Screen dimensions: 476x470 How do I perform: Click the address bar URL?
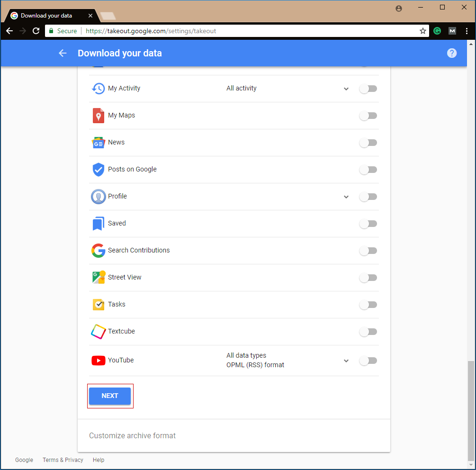tap(151, 31)
